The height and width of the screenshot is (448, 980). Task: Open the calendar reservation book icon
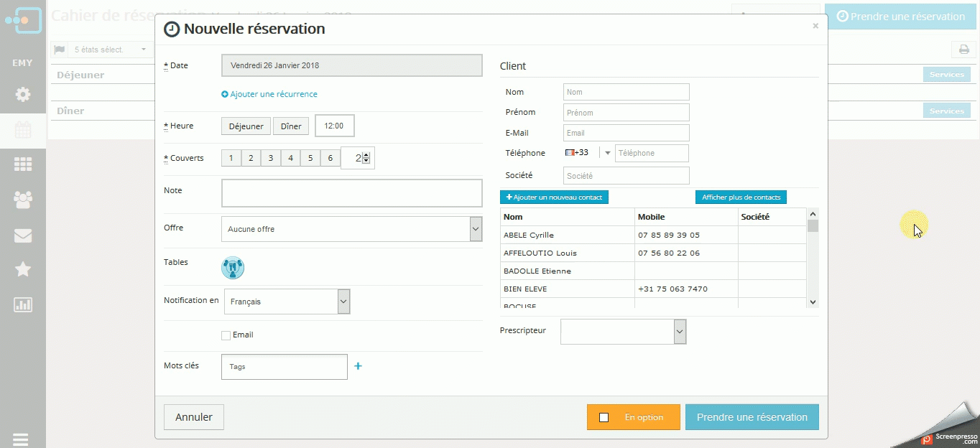[23, 130]
